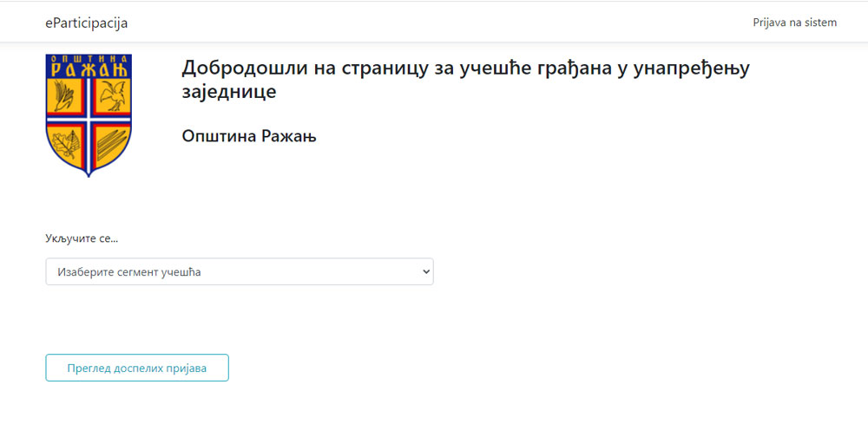868x424 pixels.
Task: Click the Prijava na sistem login link
Action: coord(794,23)
